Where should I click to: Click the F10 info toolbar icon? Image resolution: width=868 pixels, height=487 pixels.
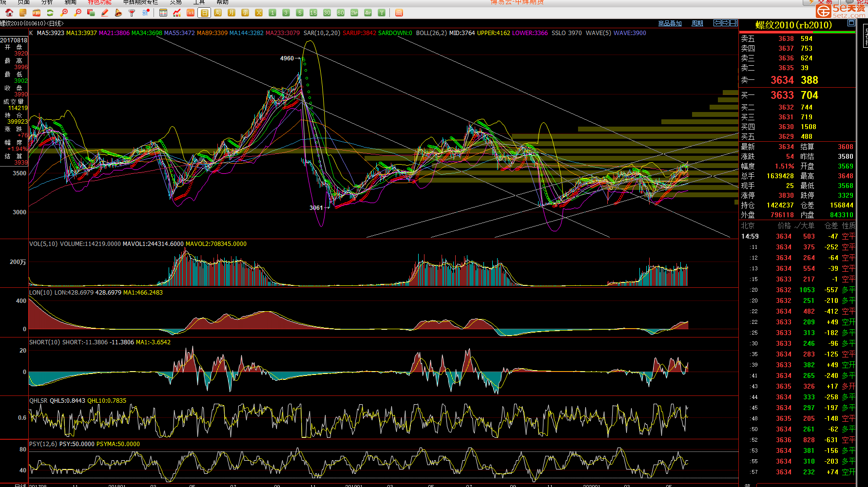37,13
